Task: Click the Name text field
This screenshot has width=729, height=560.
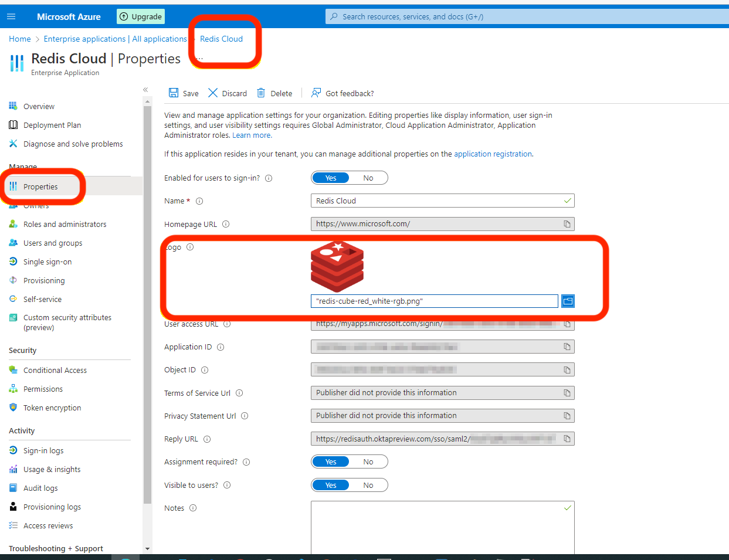Action: click(437, 201)
